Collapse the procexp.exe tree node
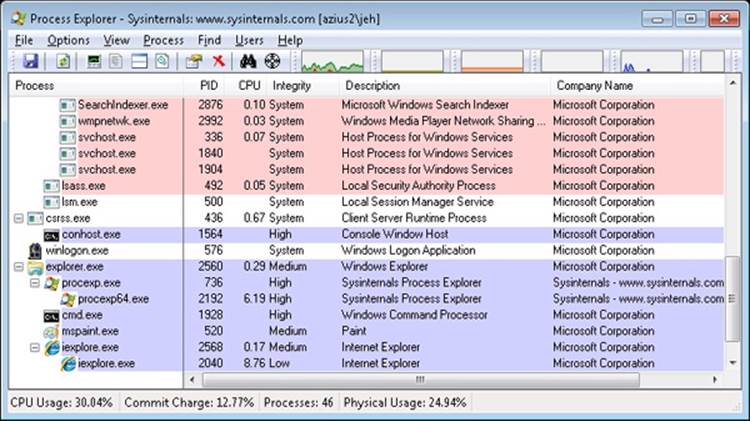750x421 pixels. [34, 283]
